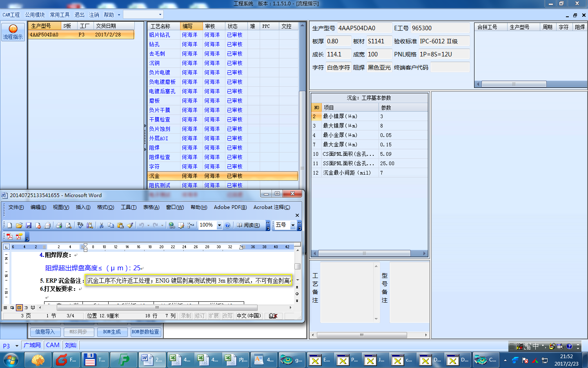Click the save diskette icon in Word toolbar
588x368 pixels.
pos(29,225)
